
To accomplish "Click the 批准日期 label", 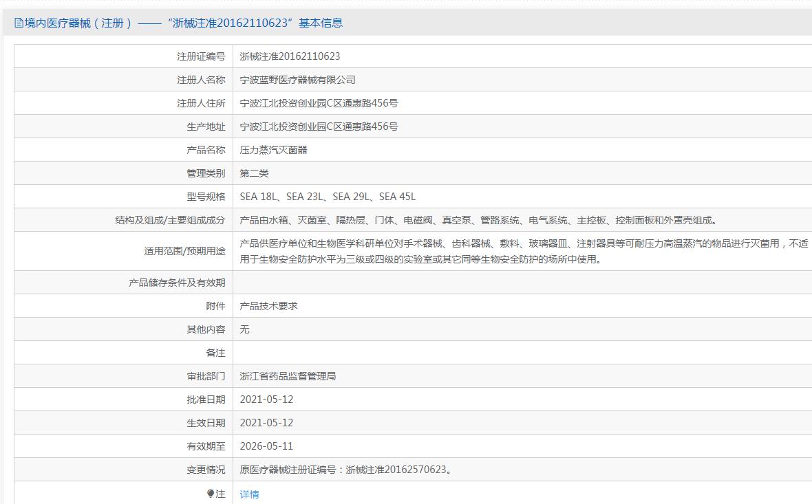I will (206, 399).
